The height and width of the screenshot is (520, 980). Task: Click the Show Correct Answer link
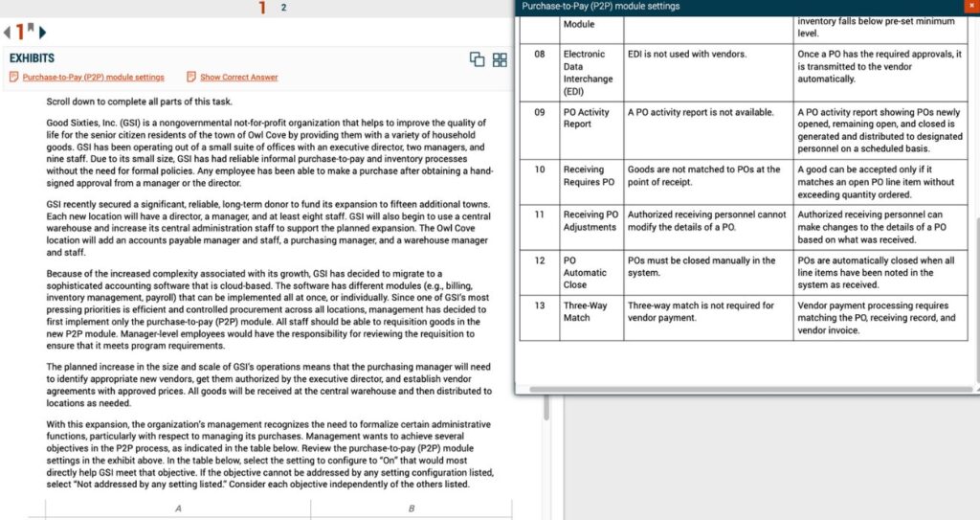pyautogui.click(x=238, y=78)
